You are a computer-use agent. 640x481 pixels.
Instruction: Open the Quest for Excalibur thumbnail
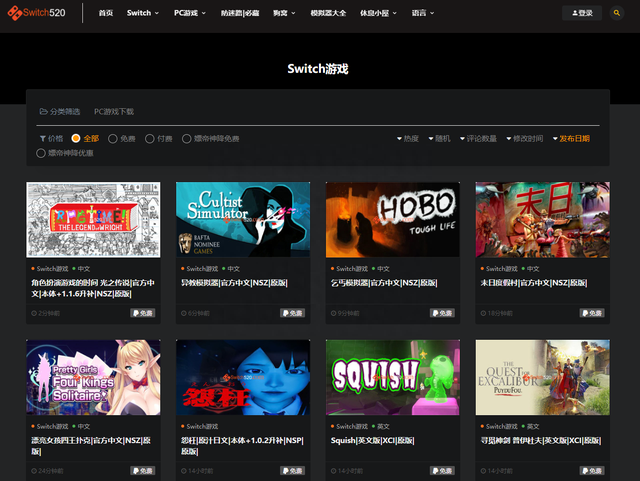[x=542, y=377]
